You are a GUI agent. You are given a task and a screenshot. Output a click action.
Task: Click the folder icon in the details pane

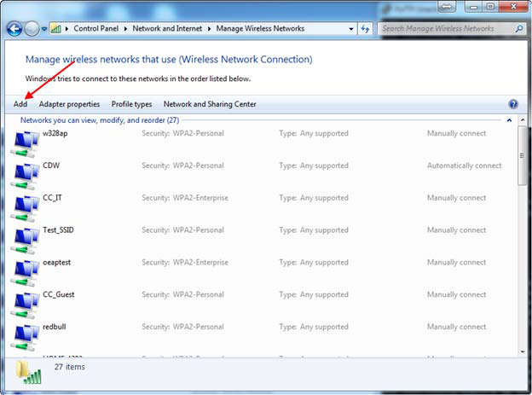click(x=28, y=373)
